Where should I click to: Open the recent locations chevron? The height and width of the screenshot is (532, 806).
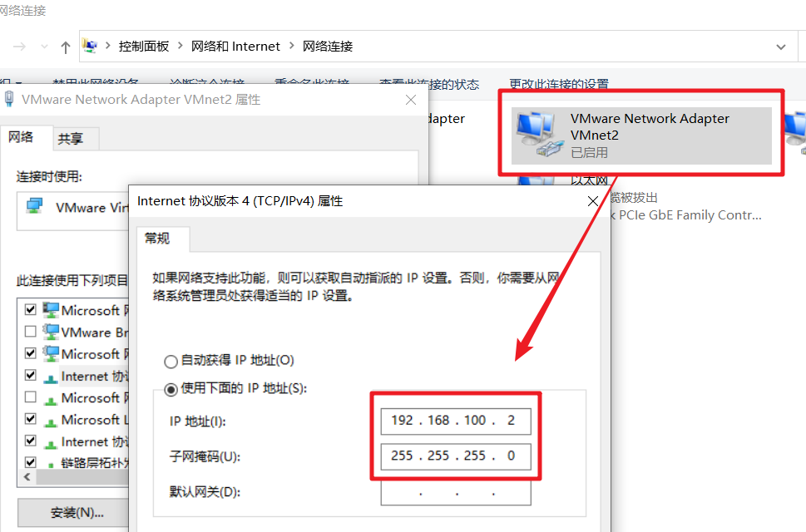click(44, 47)
